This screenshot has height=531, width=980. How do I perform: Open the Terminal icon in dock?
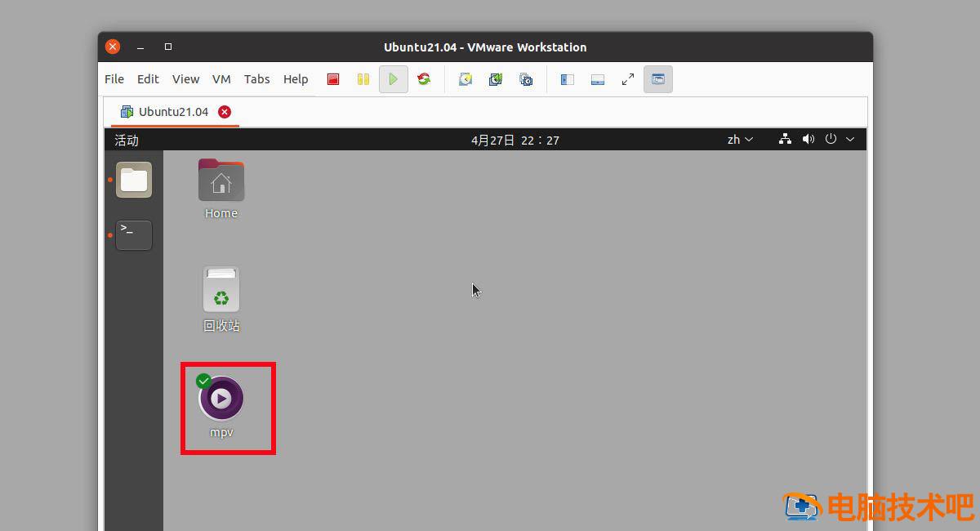click(x=133, y=234)
